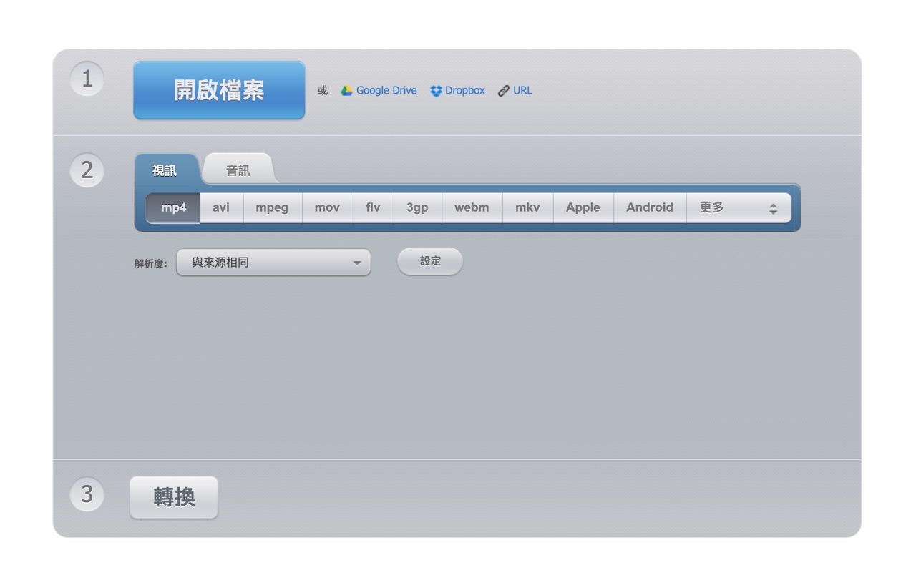Click the 開啟檔案 open file button

click(x=219, y=90)
